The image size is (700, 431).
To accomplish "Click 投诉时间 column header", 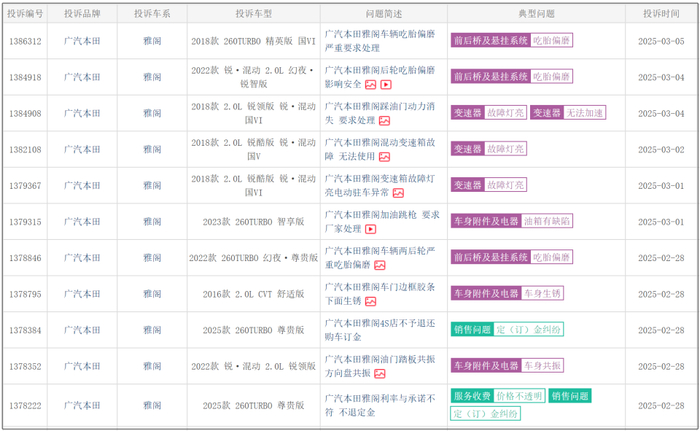I will click(x=661, y=14).
